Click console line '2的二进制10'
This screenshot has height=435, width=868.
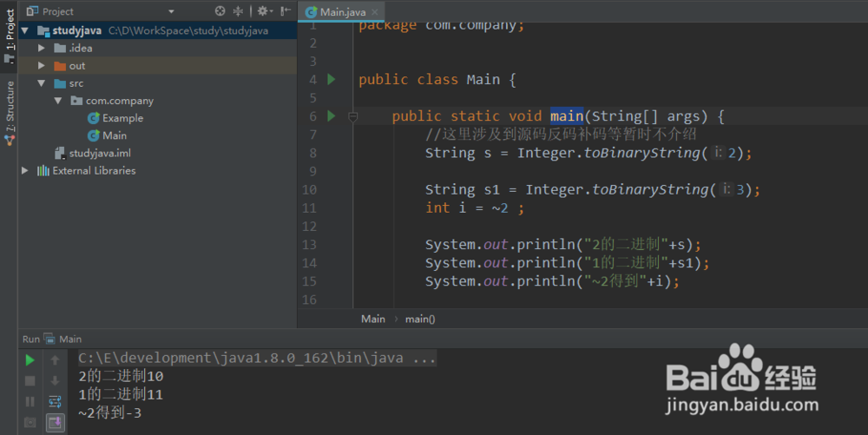121,376
